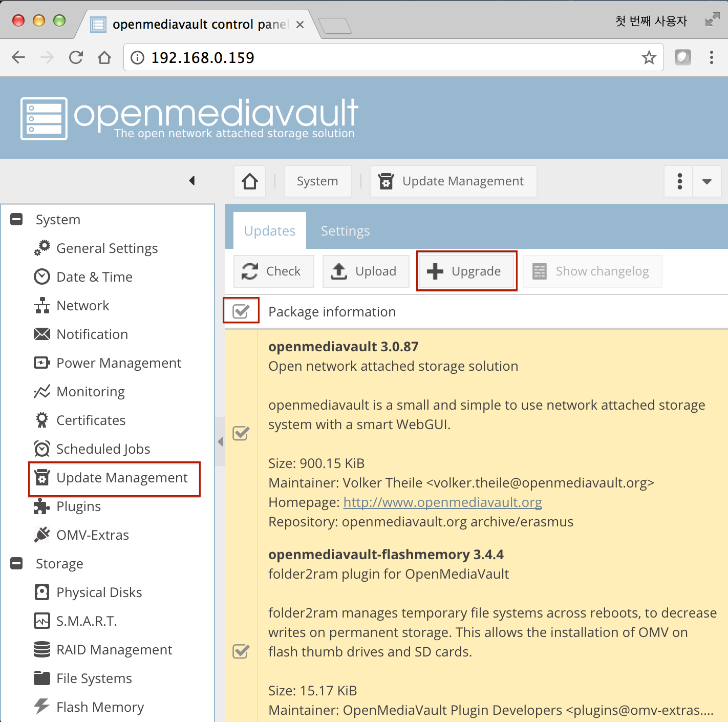Go back in browser history
Screen dimensions: 728x722
pos(18,57)
